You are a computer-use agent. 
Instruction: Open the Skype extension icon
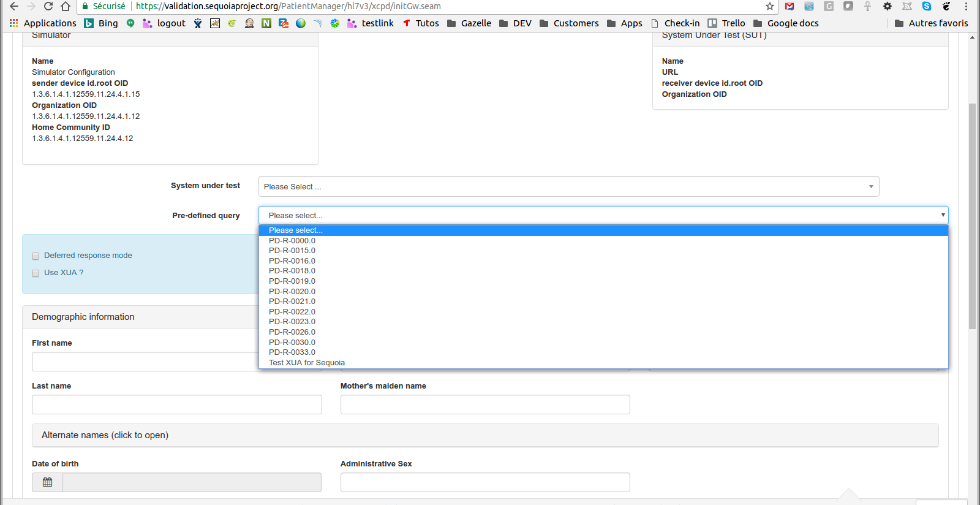927,6
